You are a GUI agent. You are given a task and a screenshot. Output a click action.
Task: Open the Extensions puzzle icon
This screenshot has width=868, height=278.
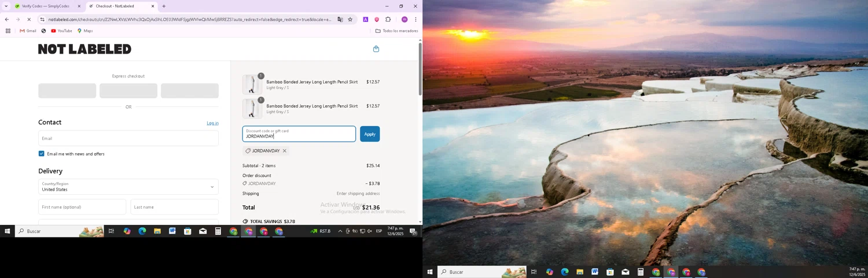coord(388,20)
